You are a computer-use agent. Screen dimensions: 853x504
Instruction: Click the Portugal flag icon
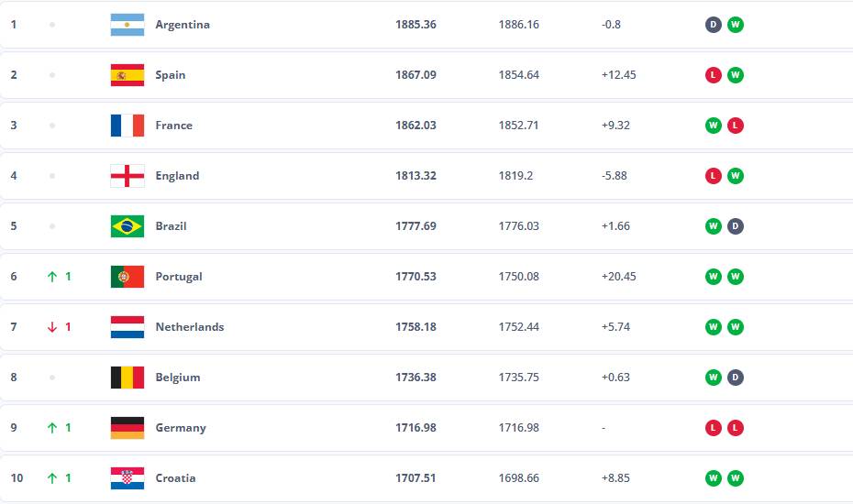[x=127, y=277]
